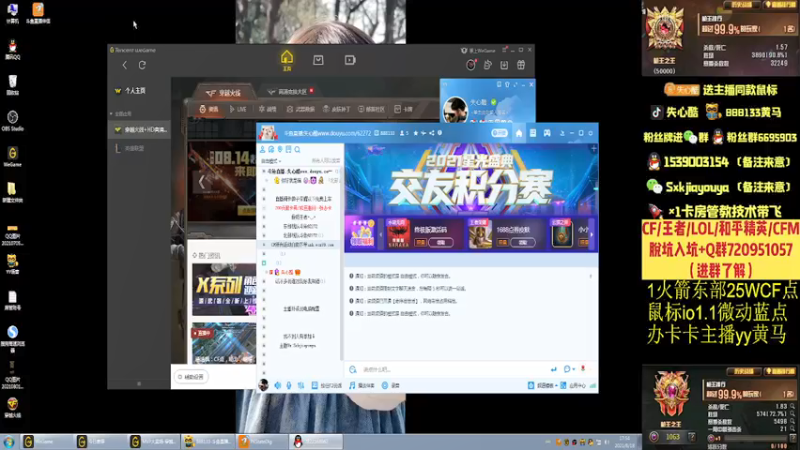Refresh the WeGame page
Screen dimensions: 800x450
coord(142,65)
